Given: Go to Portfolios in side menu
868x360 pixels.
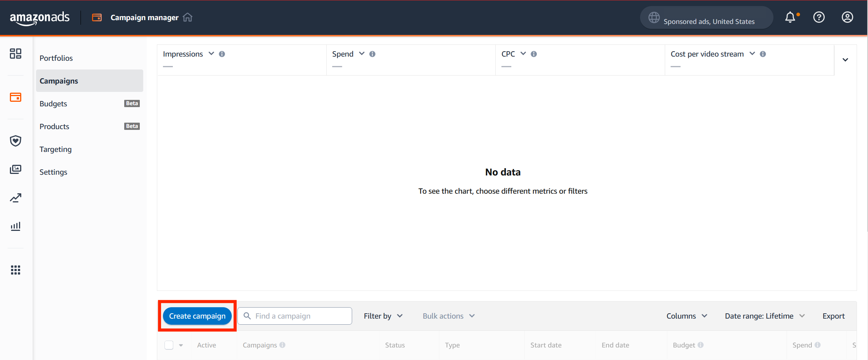Looking at the screenshot, I should [56, 58].
